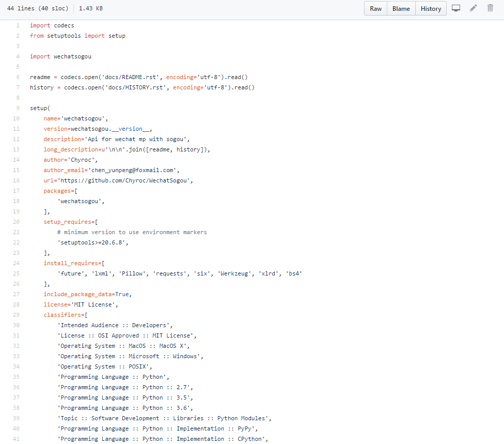Click the trash delete file icon
Screen dimensions: 504x444
pyautogui.click(x=490, y=8)
